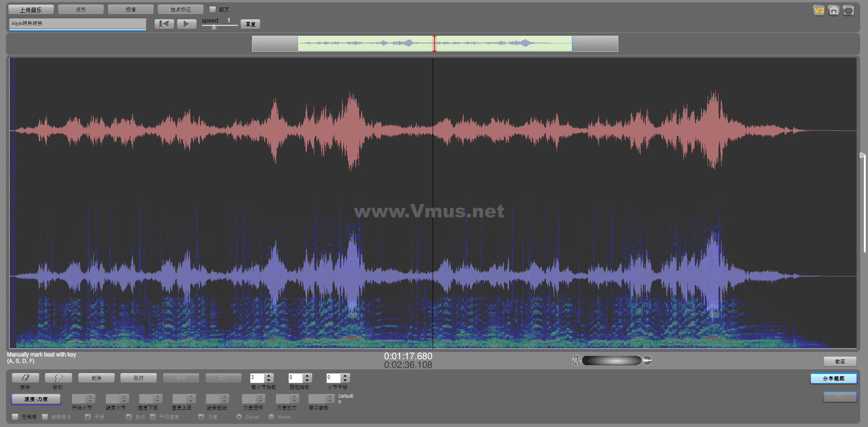The image size is (868, 427).
Task: Toggle the 平滑 smoothing checkbox
Action: coord(88,416)
